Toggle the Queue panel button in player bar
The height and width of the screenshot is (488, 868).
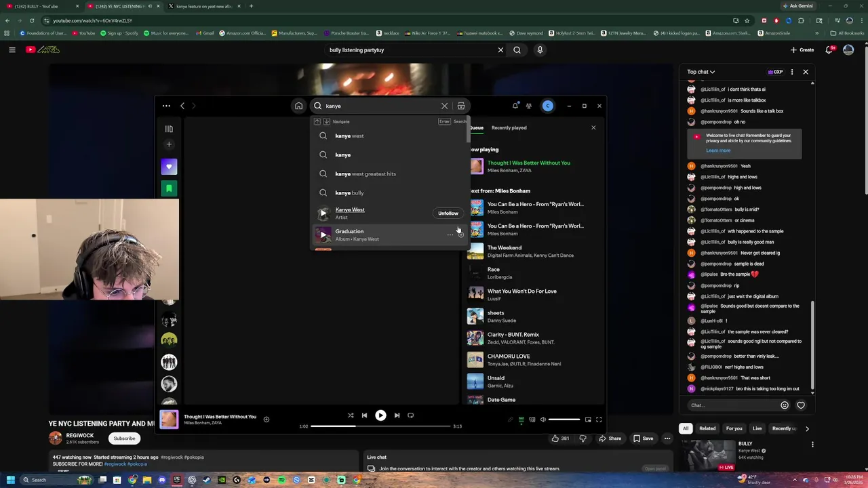[x=521, y=420]
